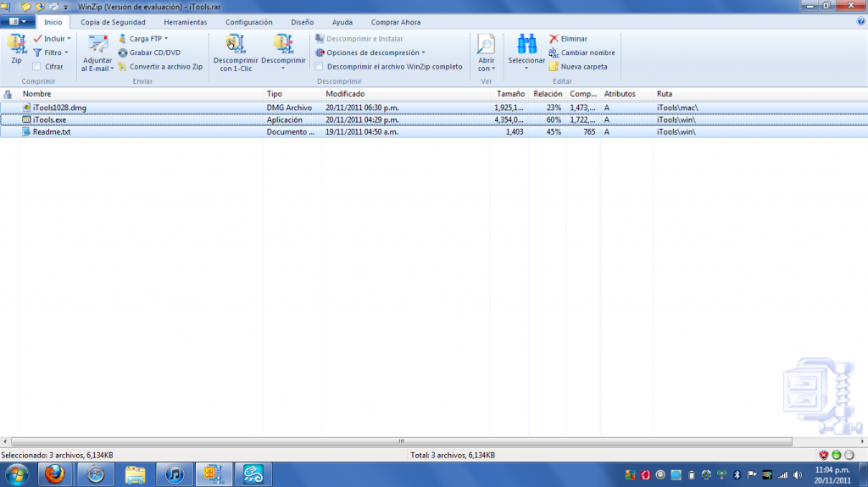Click the Seleccionar binoculars icon
This screenshot has height=487, width=868.
526,44
